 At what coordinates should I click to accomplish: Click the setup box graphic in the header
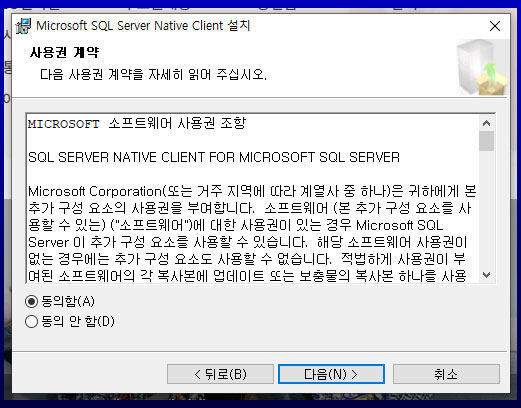pos(482,67)
